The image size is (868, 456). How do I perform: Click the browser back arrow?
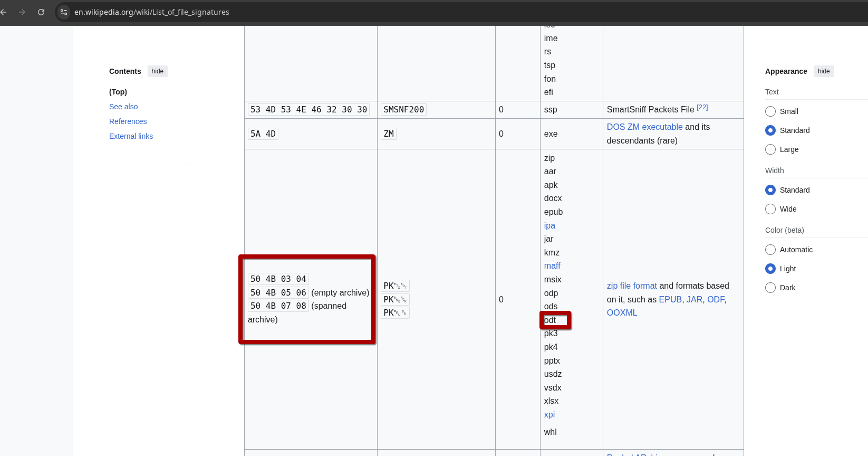[x=4, y=12]
